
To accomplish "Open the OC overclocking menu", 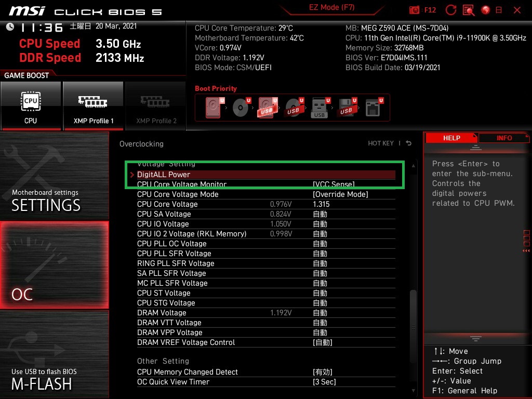I will point(54,265).
